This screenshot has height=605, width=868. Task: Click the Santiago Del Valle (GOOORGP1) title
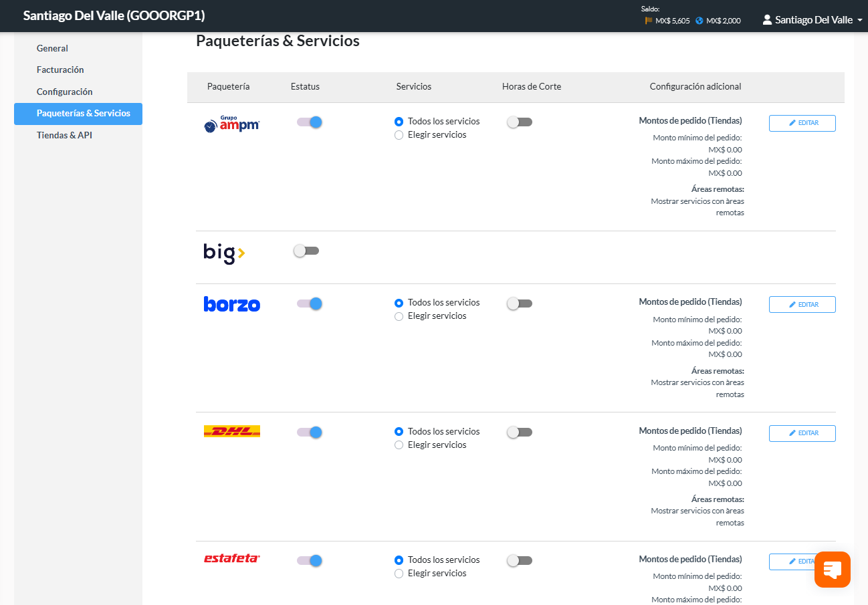click(114, 15)
